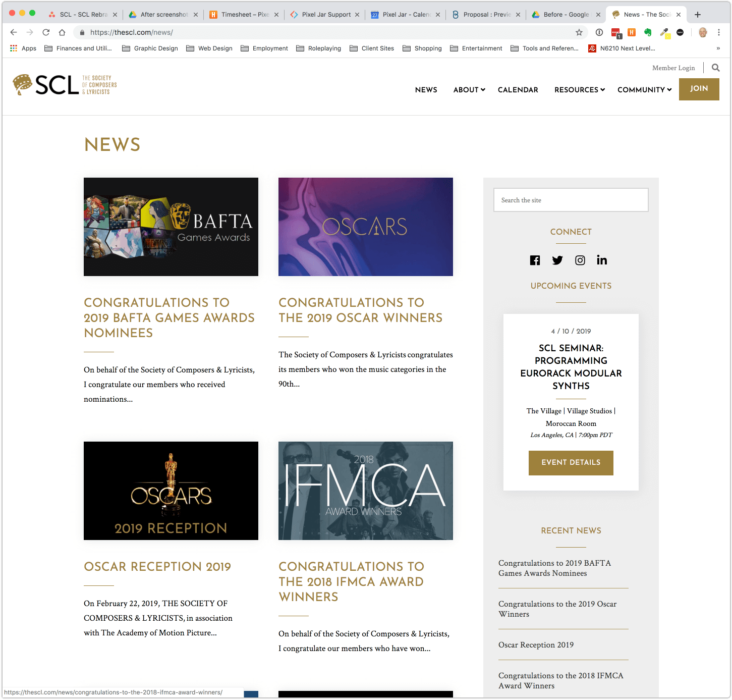This screenshot has height=700, width=732.
Task: Open the Apps bookmarks shortcut
Action: [23, 48]
